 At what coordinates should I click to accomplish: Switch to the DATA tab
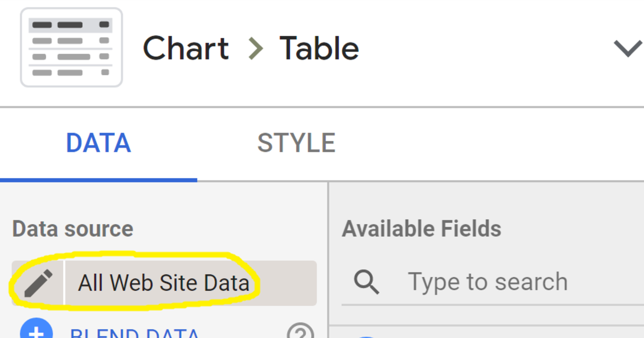tap(98, 143)
